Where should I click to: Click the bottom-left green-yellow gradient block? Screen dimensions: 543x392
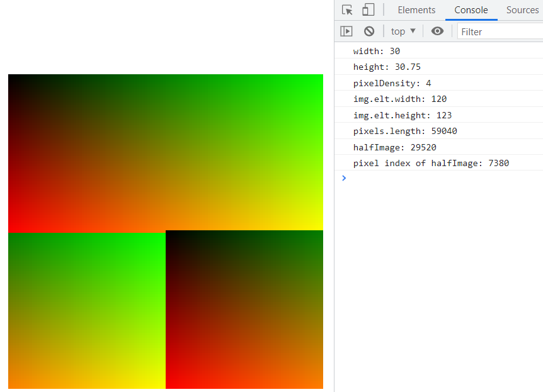coord(87,311)
